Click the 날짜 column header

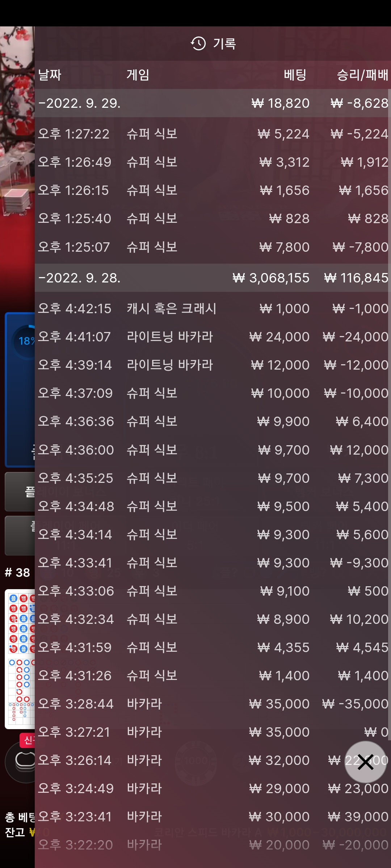point(50,75)
